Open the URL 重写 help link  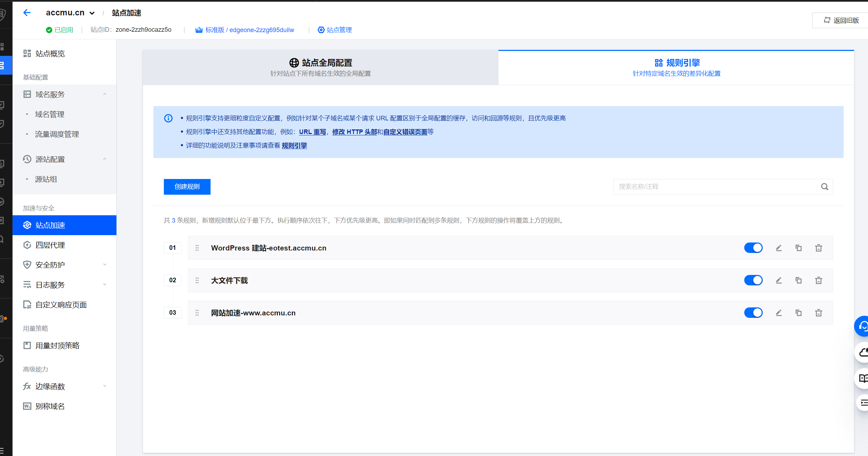[313, 132]
